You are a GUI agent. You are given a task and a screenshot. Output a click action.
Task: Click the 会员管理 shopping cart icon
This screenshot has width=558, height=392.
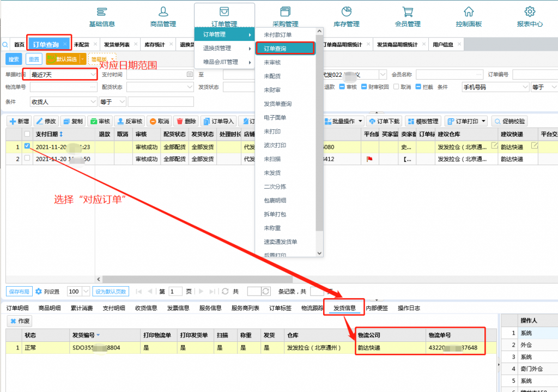click(407, 12)
